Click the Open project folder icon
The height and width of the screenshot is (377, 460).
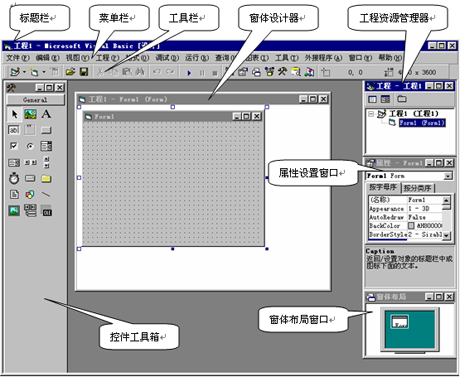[x=70, y=72]
